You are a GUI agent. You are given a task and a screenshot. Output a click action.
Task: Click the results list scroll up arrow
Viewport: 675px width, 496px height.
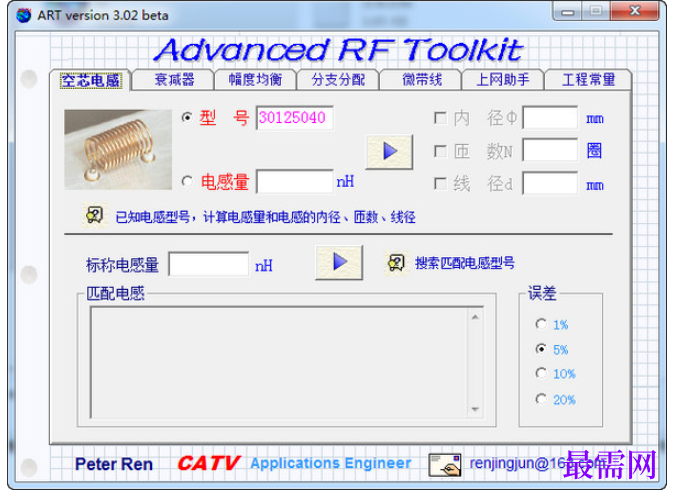coord(475,317)
